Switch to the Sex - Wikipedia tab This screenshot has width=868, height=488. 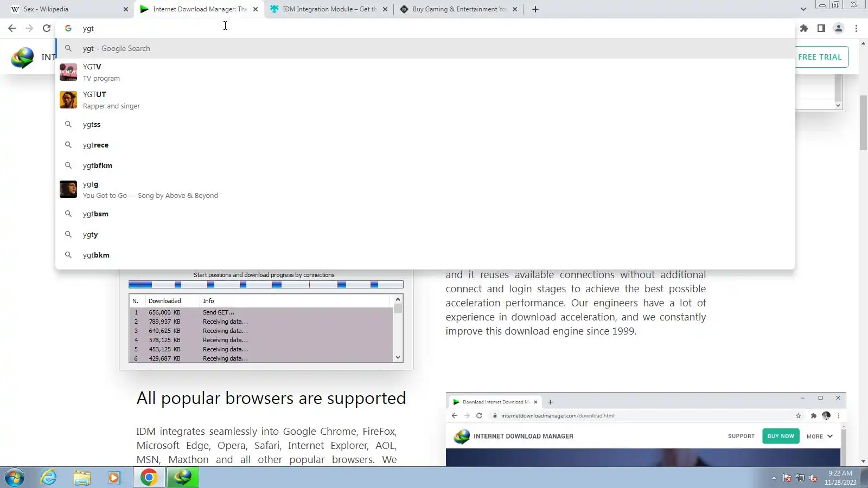click(x=67, y=9)
